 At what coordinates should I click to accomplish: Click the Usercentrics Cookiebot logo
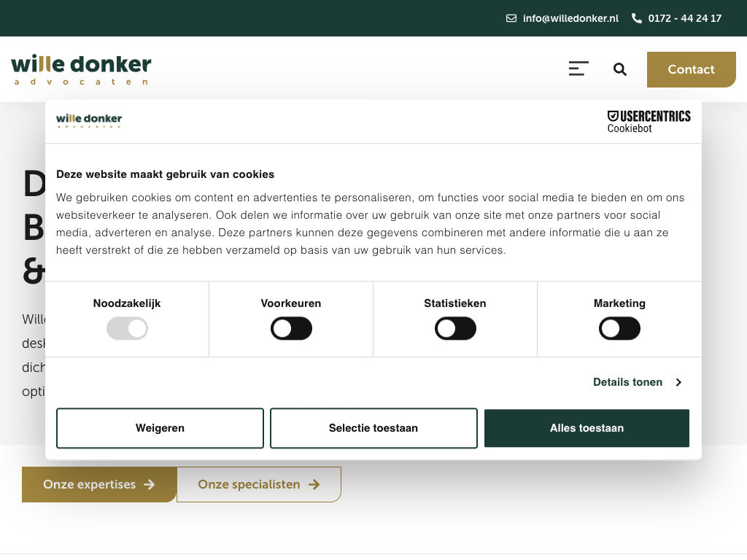[649, 122]
